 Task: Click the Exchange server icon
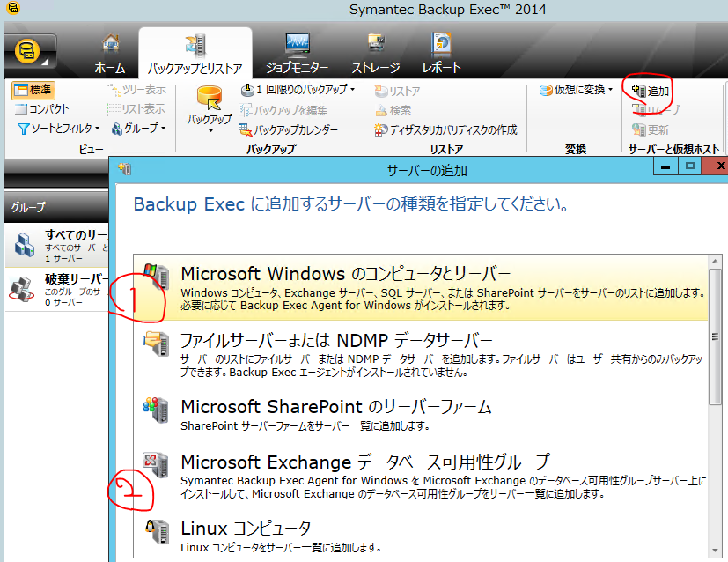click(x=156, y=465)
